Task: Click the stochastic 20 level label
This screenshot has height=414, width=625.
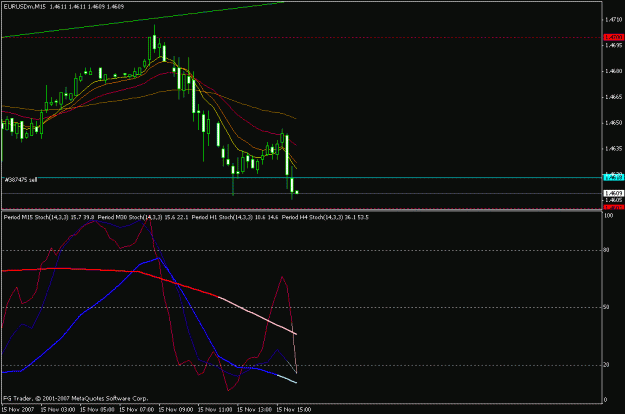Action: click(x=606, y=365)
